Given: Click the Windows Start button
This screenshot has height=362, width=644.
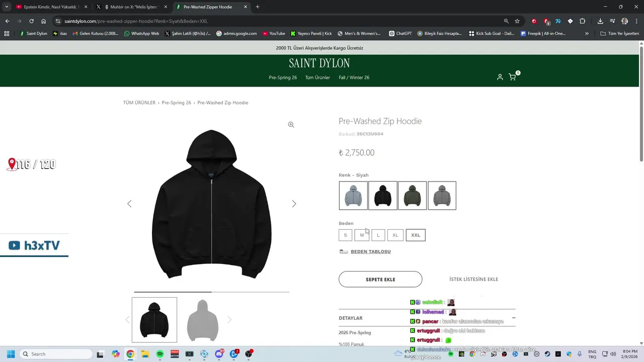Looking at the screenshot, I should [11, 354].
